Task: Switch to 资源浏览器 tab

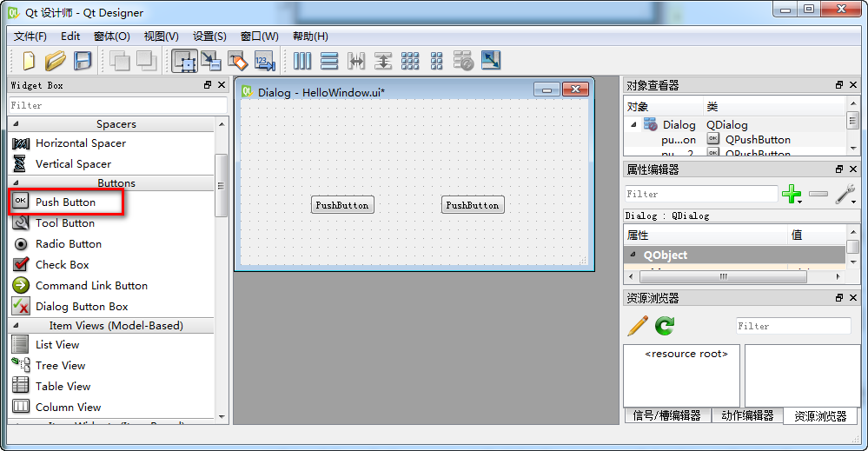Action: coord(820,416)
